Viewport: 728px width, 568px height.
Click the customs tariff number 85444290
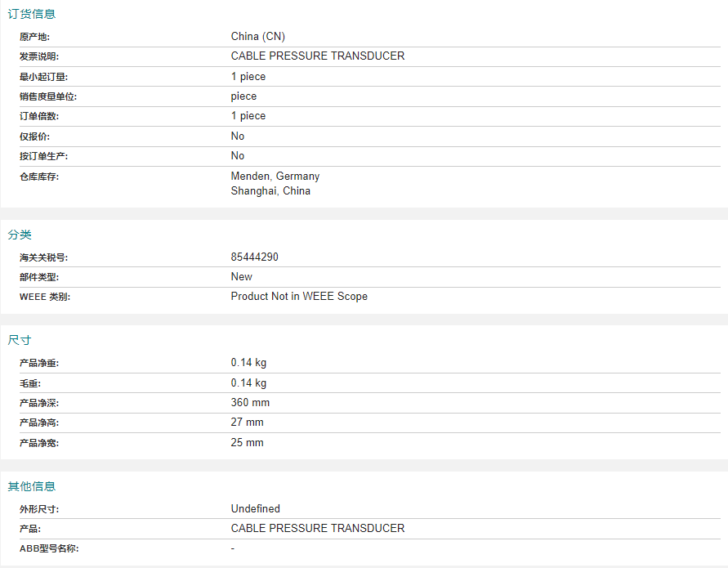[254, 257]
